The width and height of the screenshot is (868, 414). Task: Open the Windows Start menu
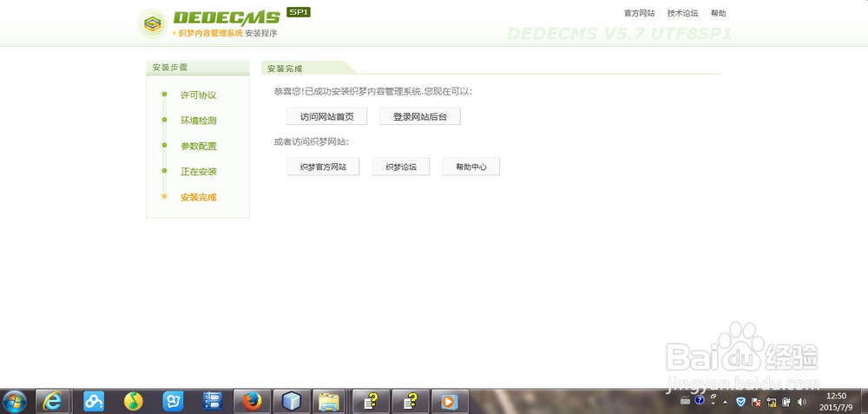point(15,402)
